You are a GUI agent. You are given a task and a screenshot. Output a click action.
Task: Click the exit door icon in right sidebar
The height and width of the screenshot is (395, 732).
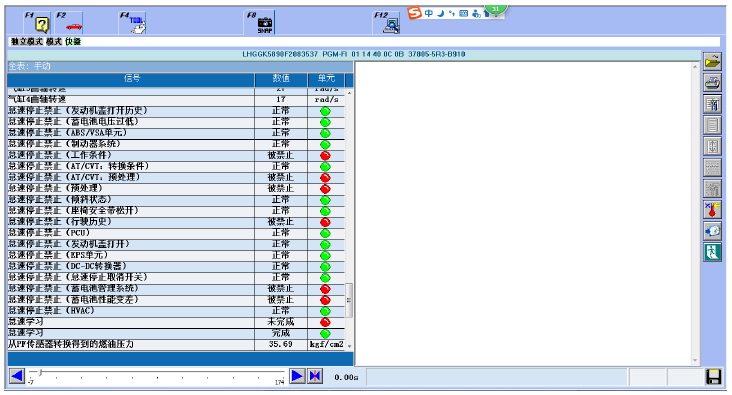712,253
